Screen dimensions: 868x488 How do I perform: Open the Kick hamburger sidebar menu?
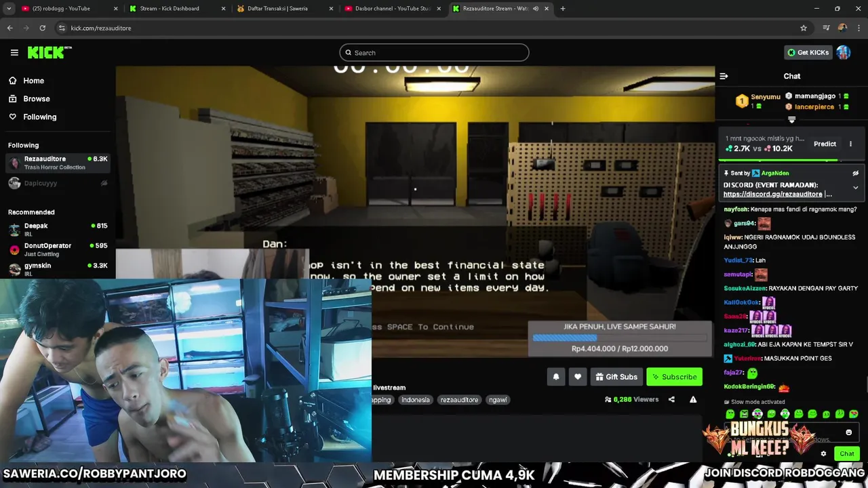(14, 52)
